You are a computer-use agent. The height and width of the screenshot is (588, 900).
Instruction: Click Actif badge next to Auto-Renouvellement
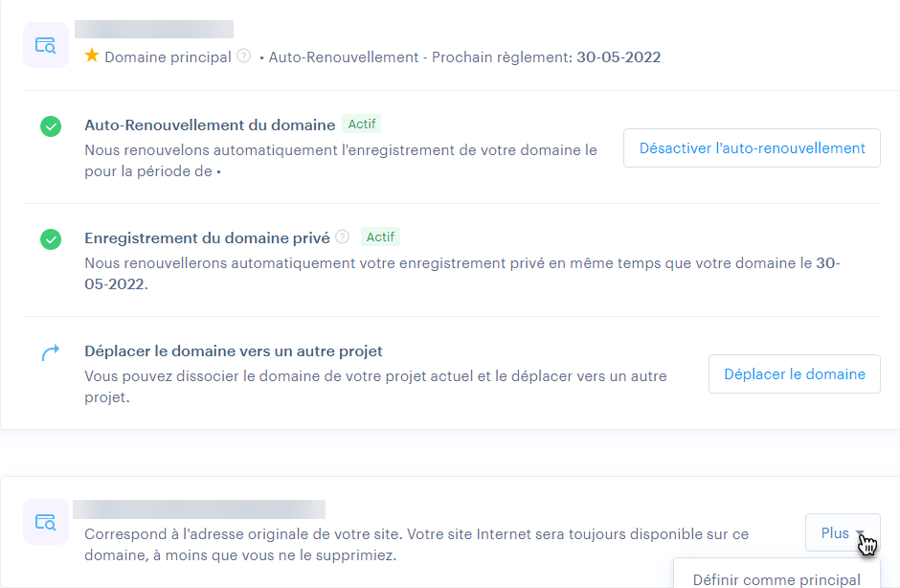(362, 124)
